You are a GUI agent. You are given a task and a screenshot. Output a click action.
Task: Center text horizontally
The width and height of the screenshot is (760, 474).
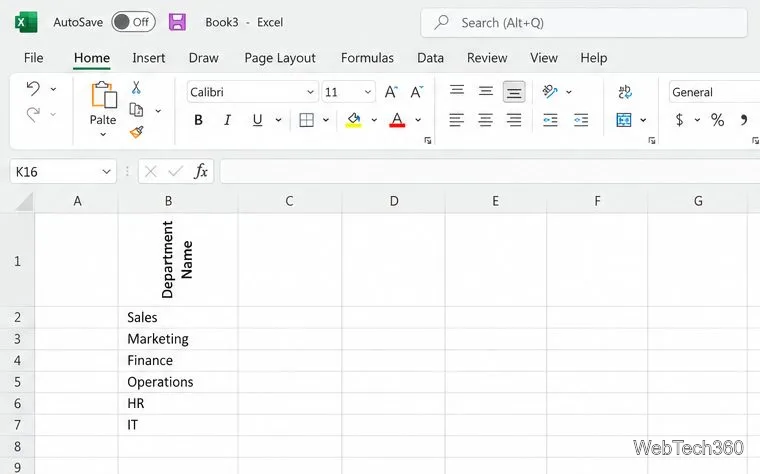(485, 120)
